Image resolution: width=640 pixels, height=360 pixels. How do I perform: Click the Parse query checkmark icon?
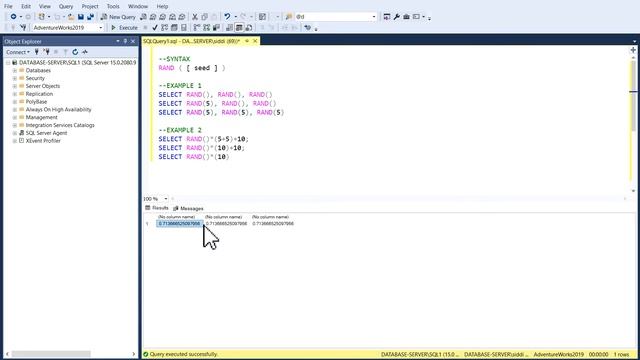(x=155, y=28)
